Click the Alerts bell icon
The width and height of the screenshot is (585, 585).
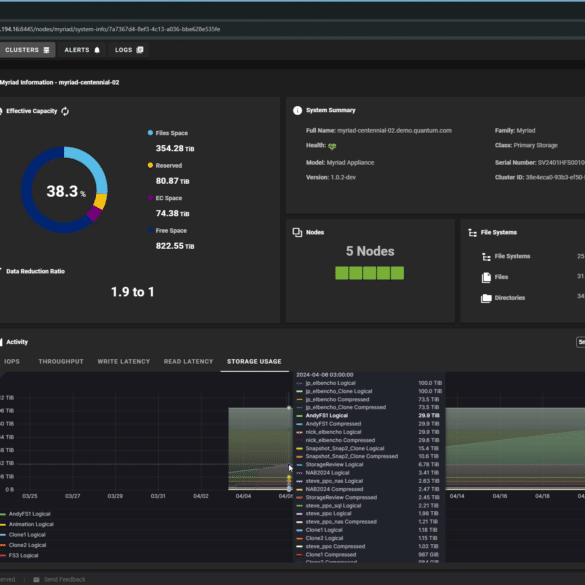tap(97, 50)
